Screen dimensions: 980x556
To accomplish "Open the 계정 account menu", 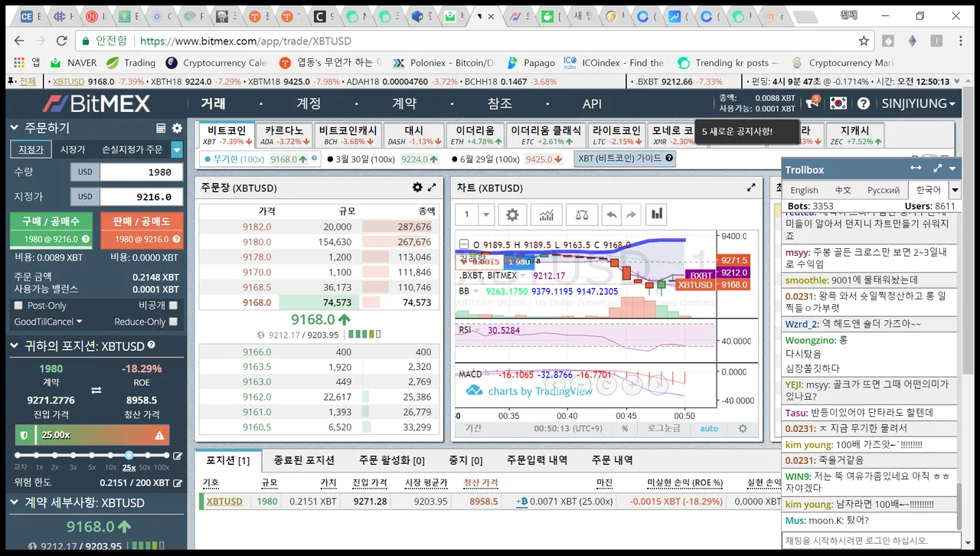I will click(309, 103).
